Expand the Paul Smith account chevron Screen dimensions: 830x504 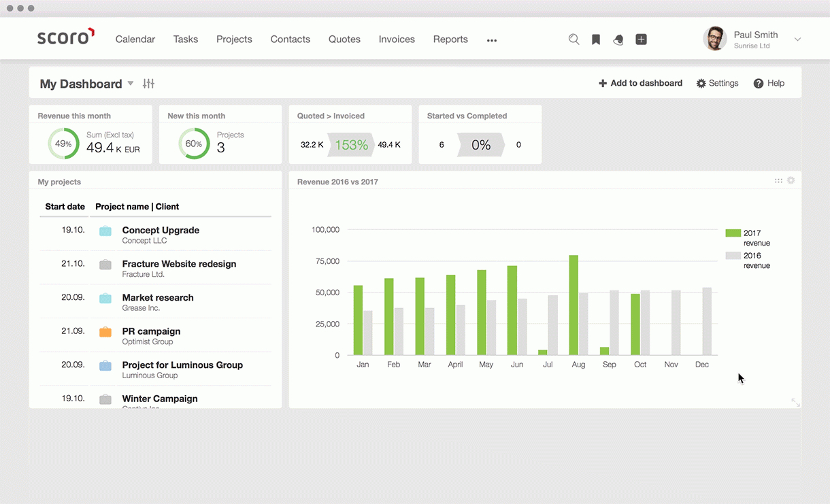[x=797, y=39]
